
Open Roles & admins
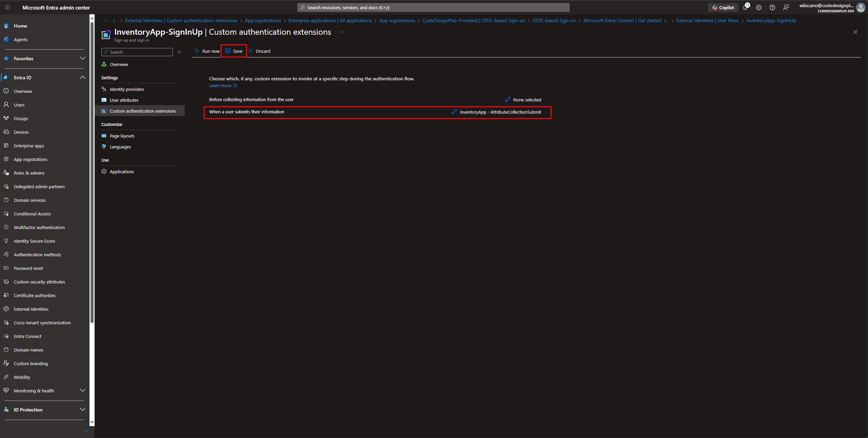pos(29,173)
